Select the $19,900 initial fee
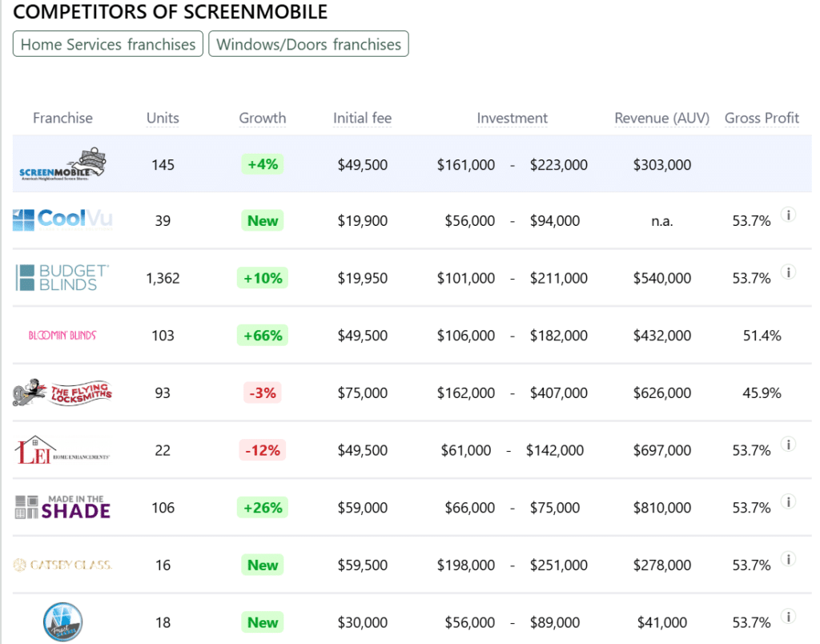 (363, 221)
